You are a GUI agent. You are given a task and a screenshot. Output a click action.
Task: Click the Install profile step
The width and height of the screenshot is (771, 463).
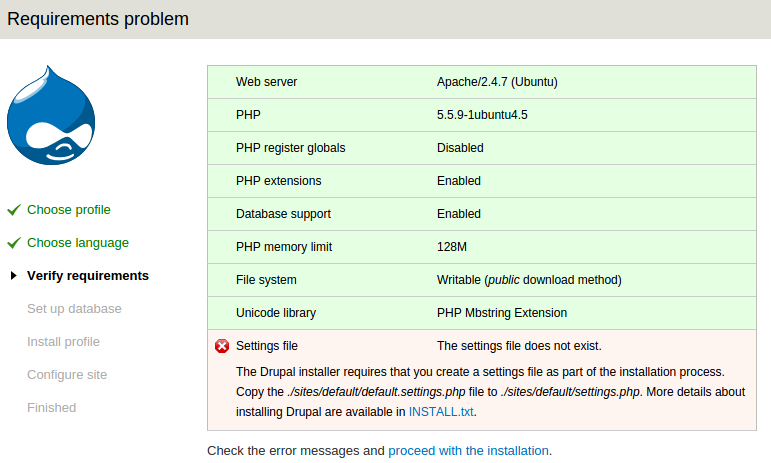pos(63,342)
